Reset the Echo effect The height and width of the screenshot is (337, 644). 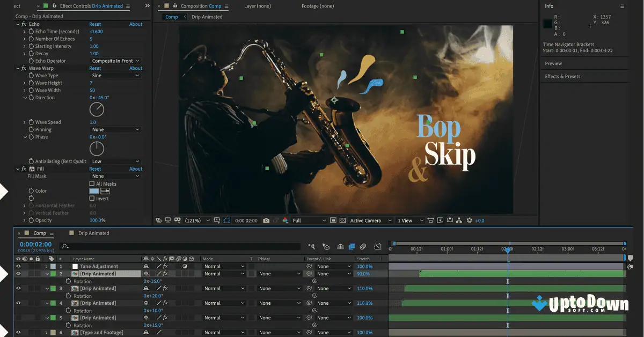click(96, 24)
